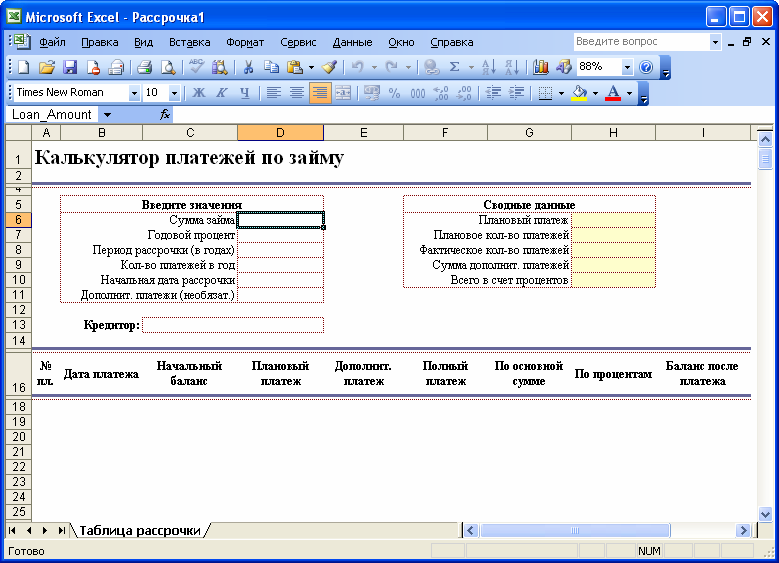Cut selection with scissors icon

point(248,67)
